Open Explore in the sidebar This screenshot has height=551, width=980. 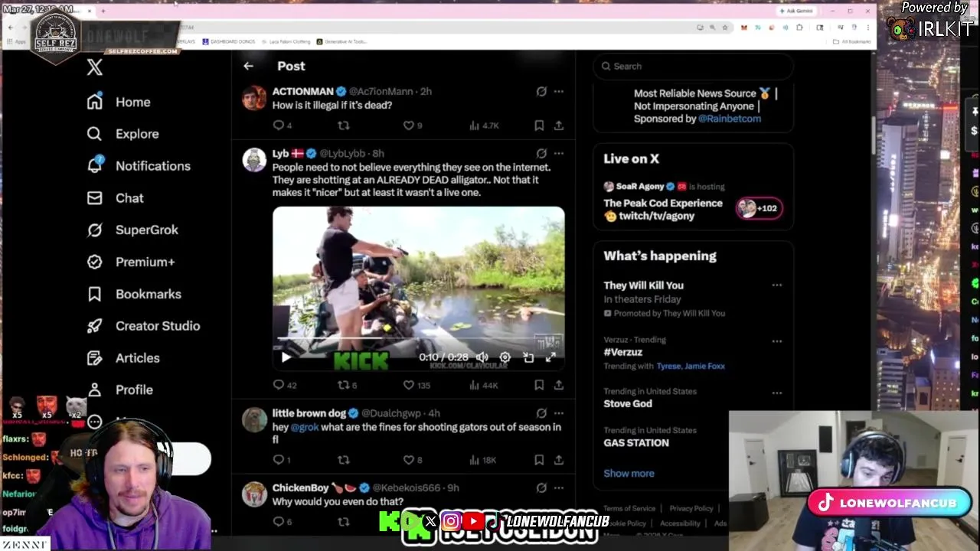coord(123,134)
